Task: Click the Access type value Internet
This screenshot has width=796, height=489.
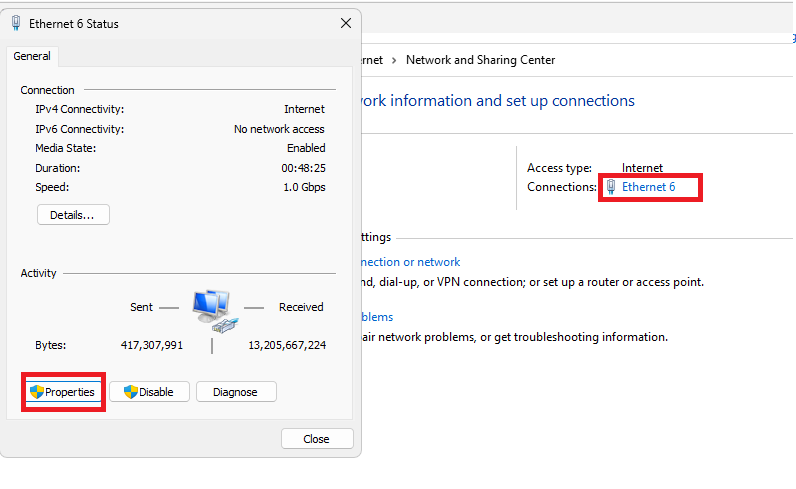Action: click(642, 168)
